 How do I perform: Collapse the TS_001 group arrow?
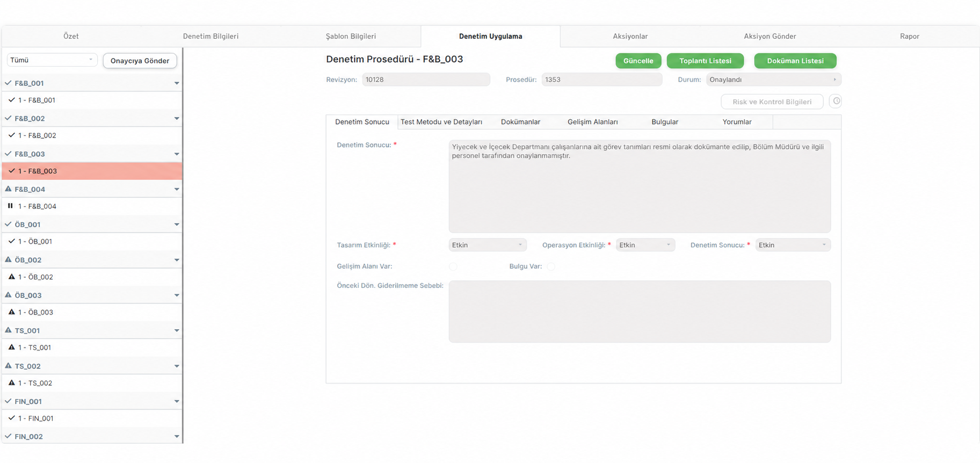[177, 331]
